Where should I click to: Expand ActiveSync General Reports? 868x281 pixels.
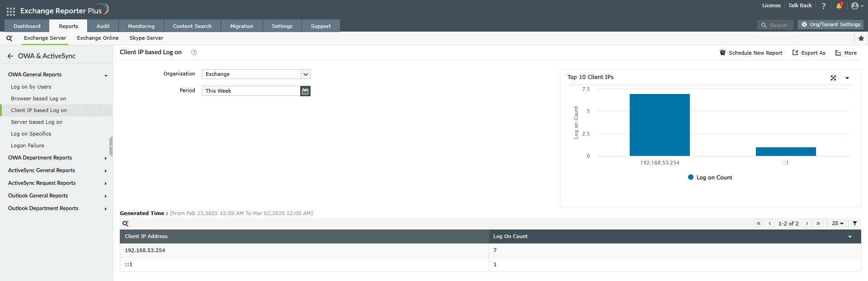(x=56, y=170)
